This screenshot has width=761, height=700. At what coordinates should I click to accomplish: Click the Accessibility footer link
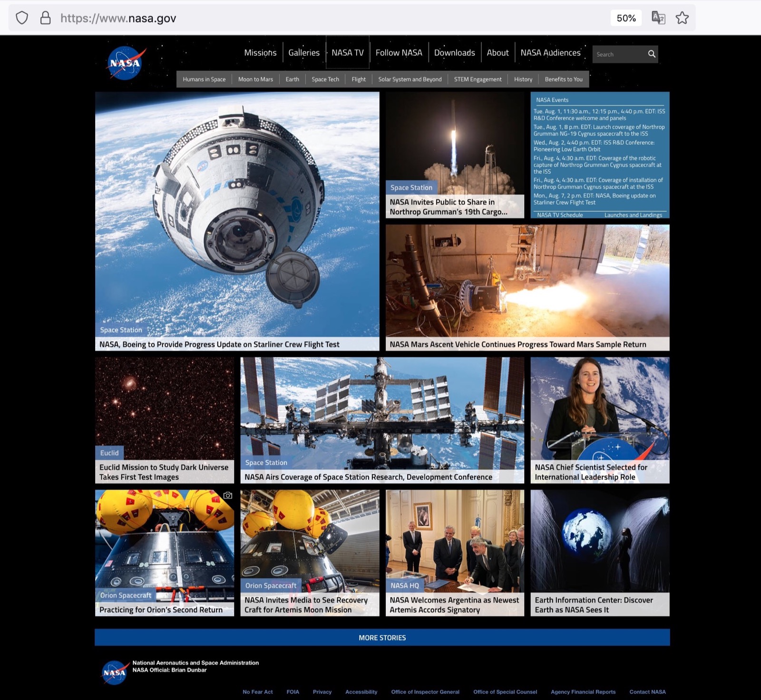361,692
